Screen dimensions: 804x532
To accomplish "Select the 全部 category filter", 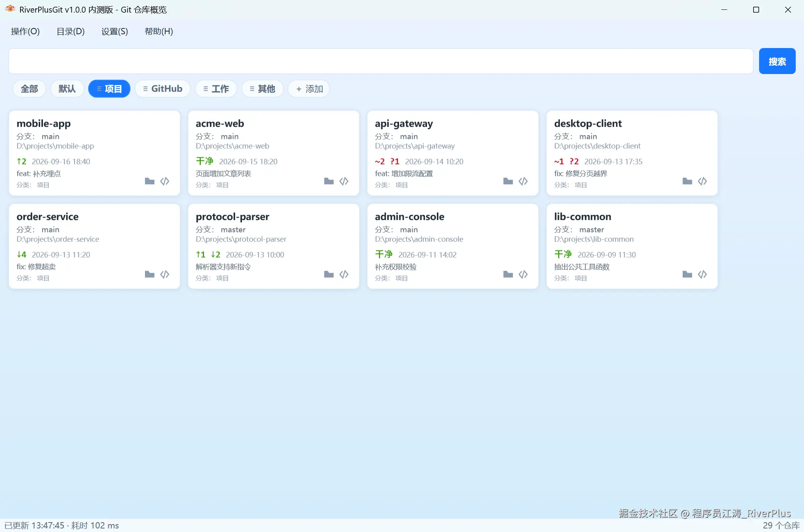I will tap(29, 89).
